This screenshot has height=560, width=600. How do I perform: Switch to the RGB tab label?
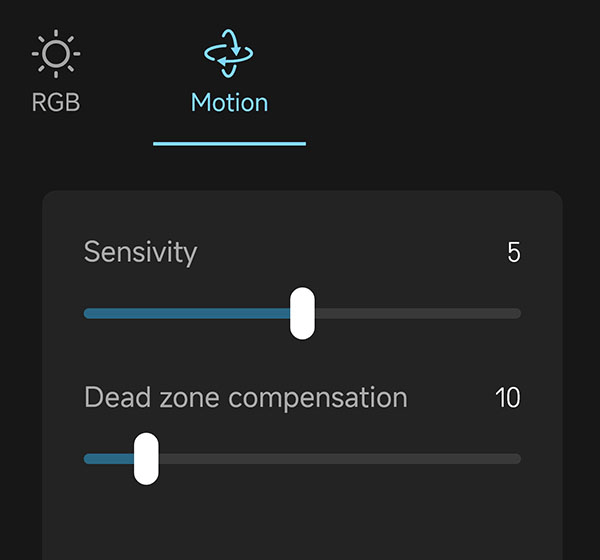pyautogui.click(x=56, y=103)
